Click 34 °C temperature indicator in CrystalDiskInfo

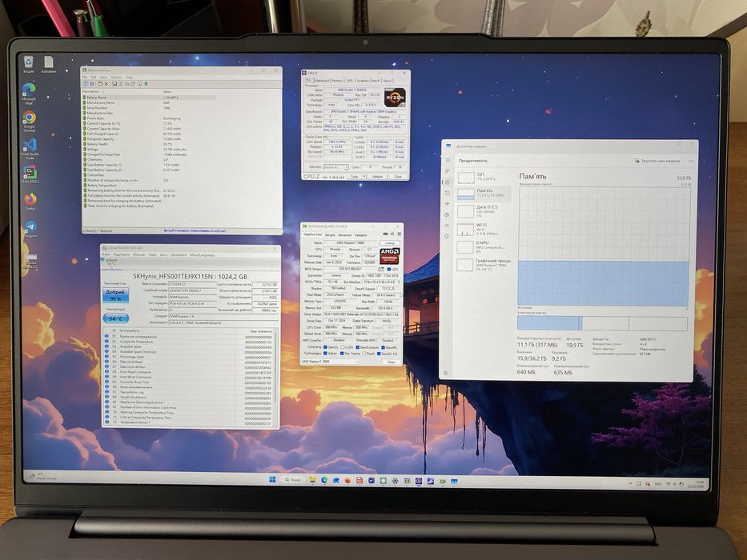click(x=116, y=318)
